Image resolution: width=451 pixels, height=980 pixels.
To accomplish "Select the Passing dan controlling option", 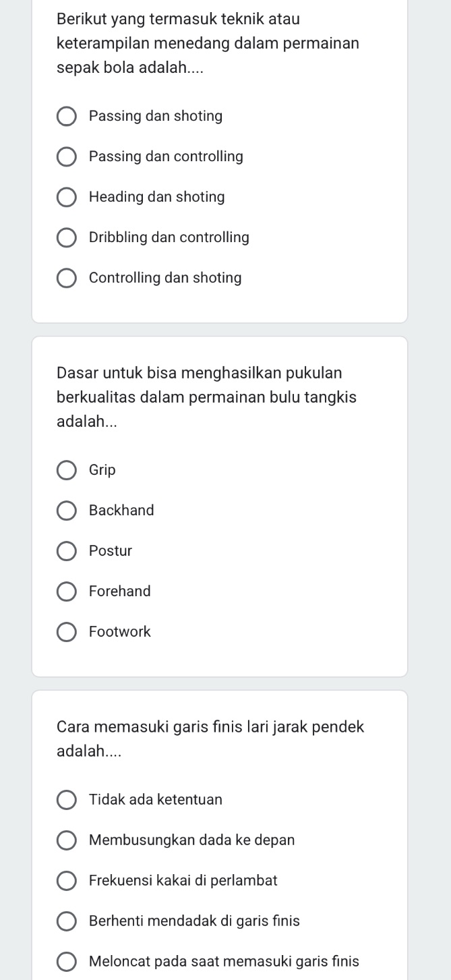I will (66, 156).
